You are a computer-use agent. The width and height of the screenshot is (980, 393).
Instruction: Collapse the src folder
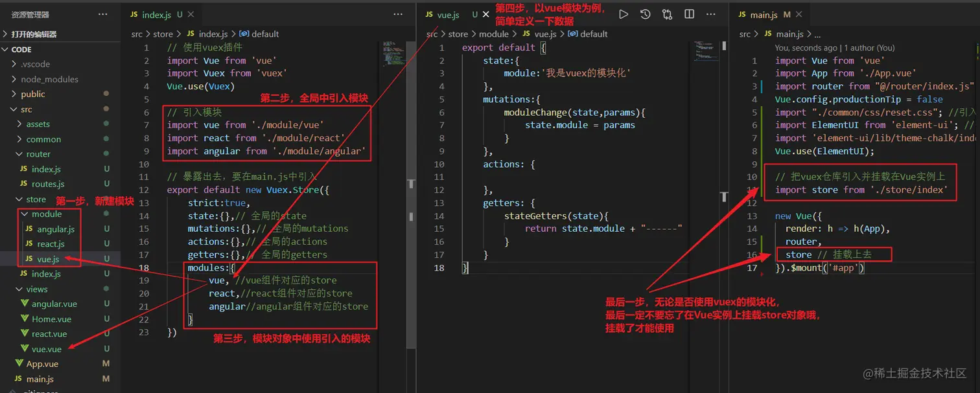[60, 109]
